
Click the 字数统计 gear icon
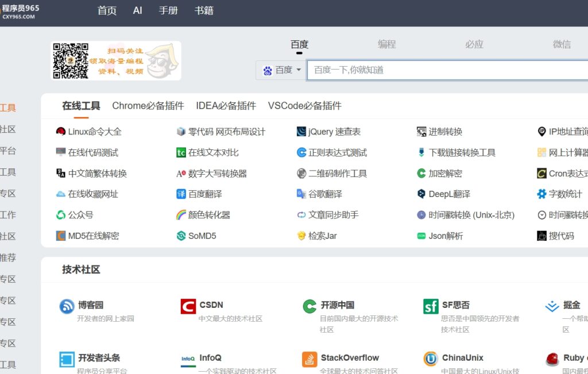pos(542,194)
